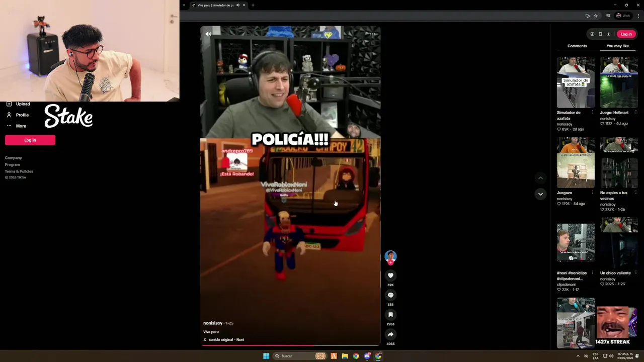Close the Viva peru browser tab
Screen dimensions: 644x362
coord(244,5)
